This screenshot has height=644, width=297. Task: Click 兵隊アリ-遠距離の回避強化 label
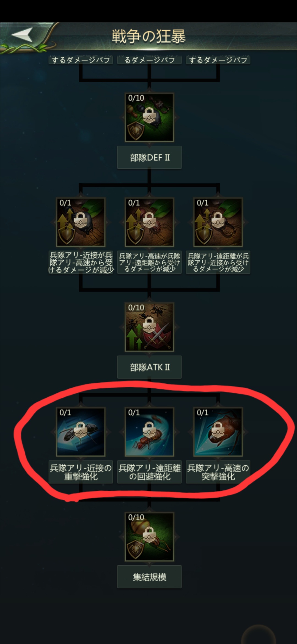(149, 472)
